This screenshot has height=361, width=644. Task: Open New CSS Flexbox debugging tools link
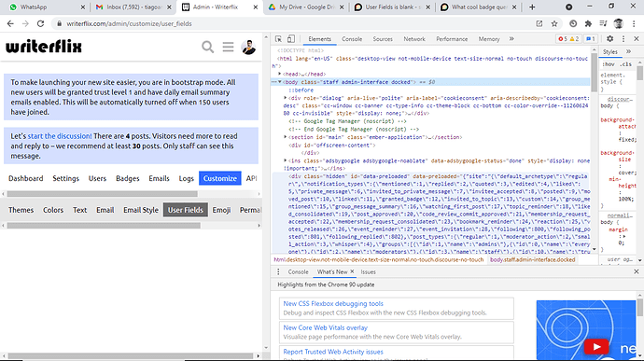[x=333, y=303]
